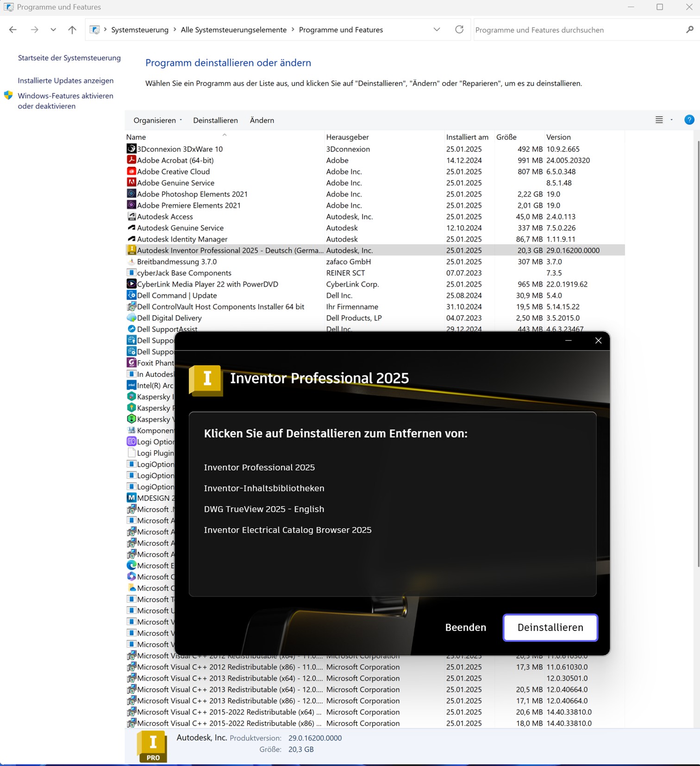Viewport: 700px width, 766px height.
Task: Click the 3Dconnexion 3DxWare 10 program icon
Action: click(131, 149)
